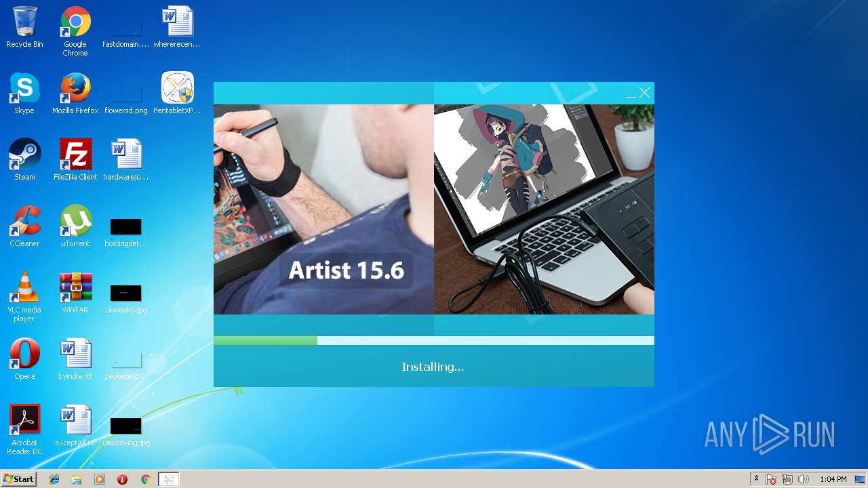The image size is (868, 488).
Task: Click the Artist 15.6 product label
Action: 346,270
